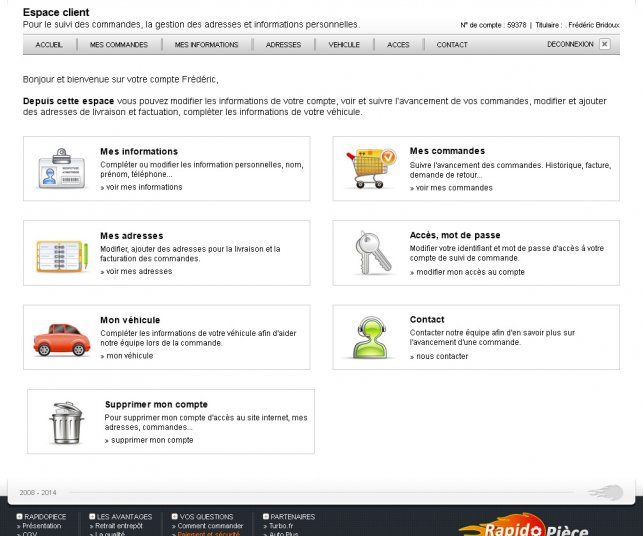Open the ADRESSES menu tab
The height and width of the screenshot is (536, 643).
point(283,45)
